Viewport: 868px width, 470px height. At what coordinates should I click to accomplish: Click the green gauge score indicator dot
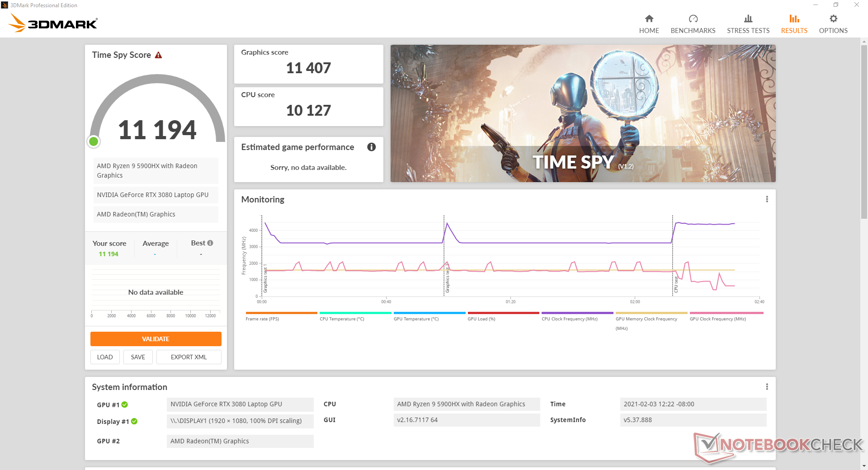pos(94,141)
